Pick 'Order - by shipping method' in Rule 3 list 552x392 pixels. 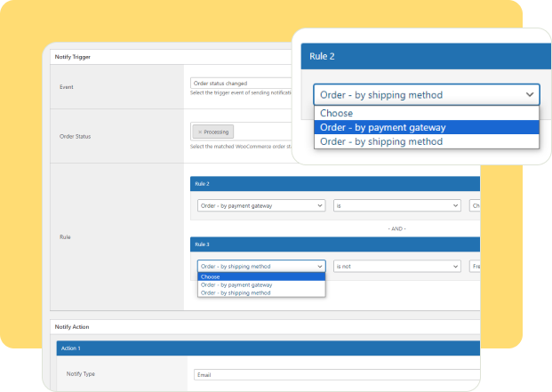click(x=261, y=292)
